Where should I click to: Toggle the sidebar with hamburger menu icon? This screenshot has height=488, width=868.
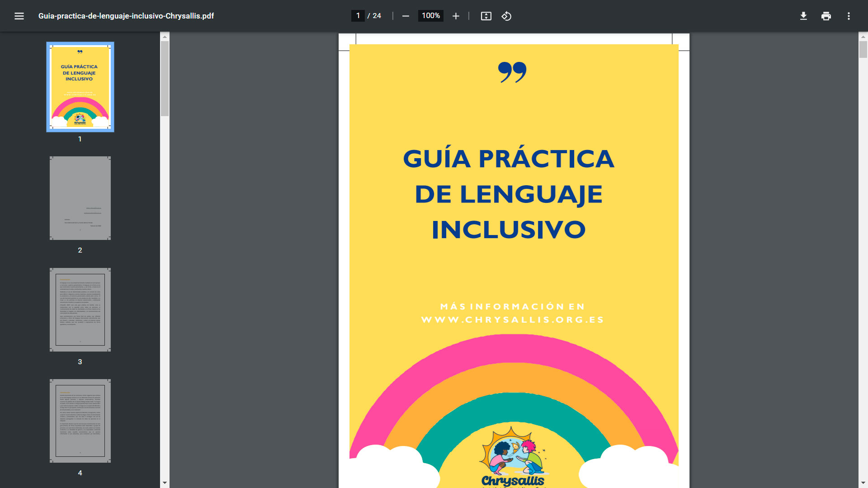pyautogui.click(x=19, y=16)
